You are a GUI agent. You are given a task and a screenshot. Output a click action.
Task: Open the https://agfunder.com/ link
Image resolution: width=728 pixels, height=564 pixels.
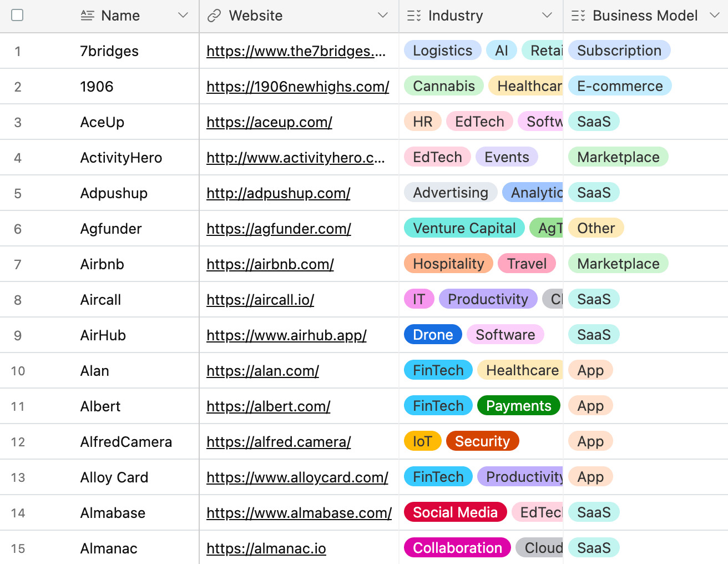(x=279, y=229)
